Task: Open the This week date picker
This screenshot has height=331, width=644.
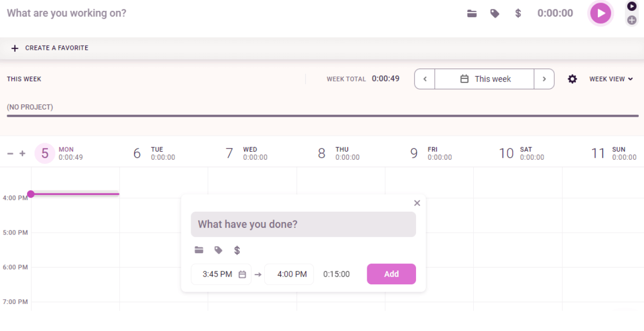Action: [485, 79]
